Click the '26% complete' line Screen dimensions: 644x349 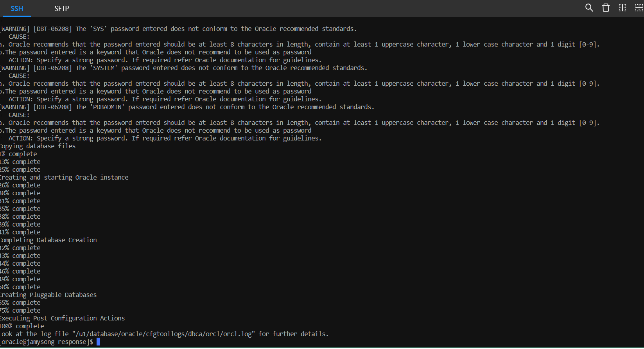pos(20,185)
